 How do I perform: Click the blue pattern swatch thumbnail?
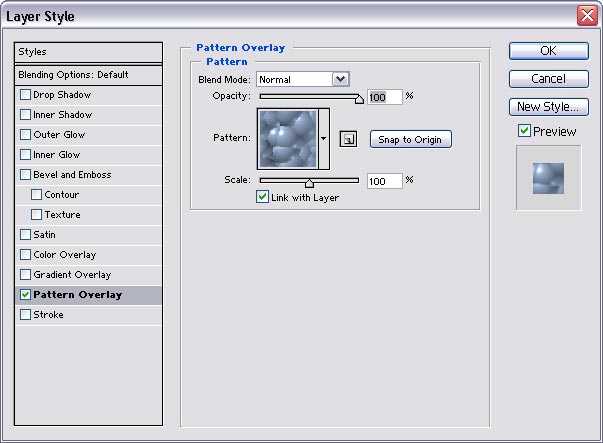288,138
